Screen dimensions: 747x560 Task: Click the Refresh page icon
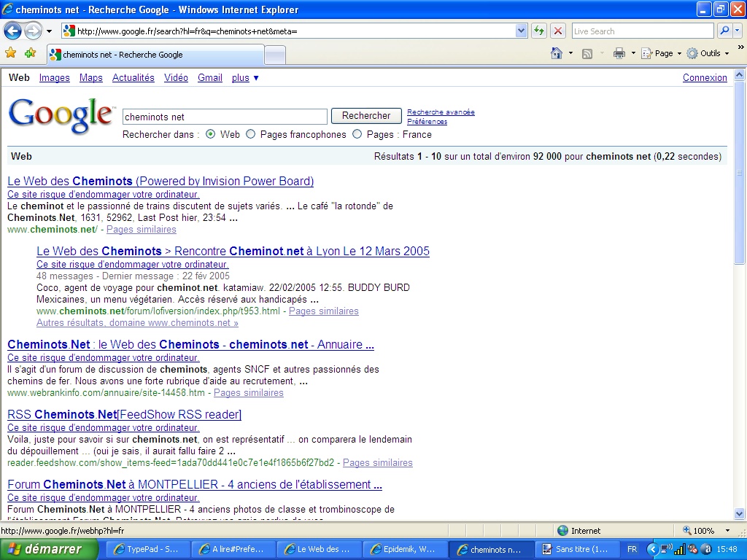(x=539, y=31)
